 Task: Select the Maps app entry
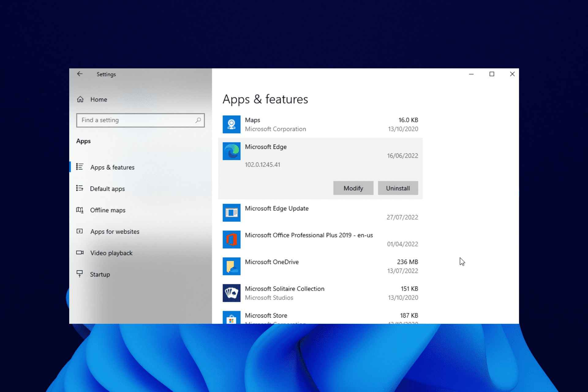[320, 124]
